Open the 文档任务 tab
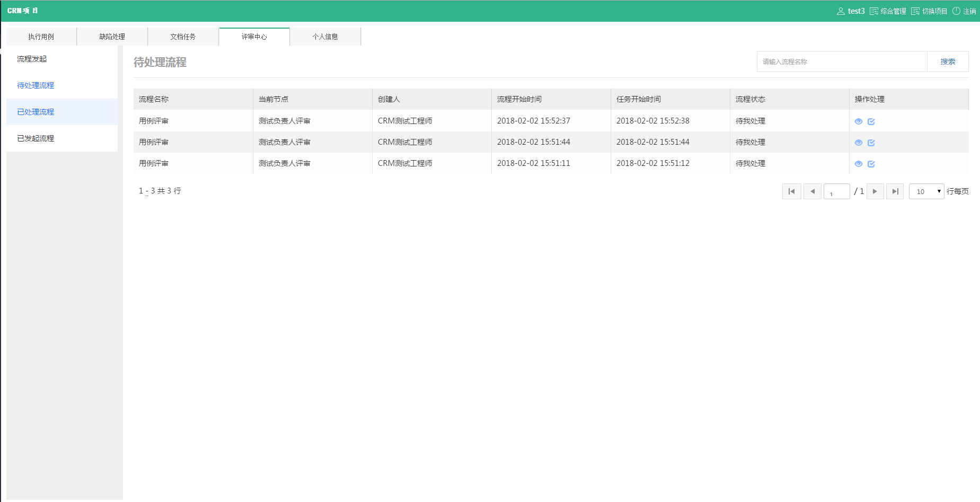Image resolution: width=980 pixels, height=502 pixels. [183, 37]
